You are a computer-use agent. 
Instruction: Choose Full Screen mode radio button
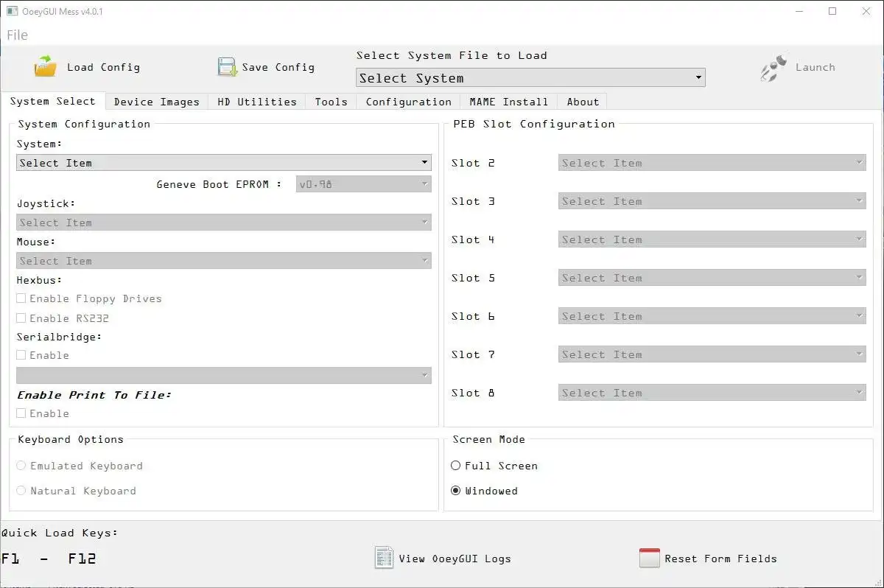[x=455, y=466]
